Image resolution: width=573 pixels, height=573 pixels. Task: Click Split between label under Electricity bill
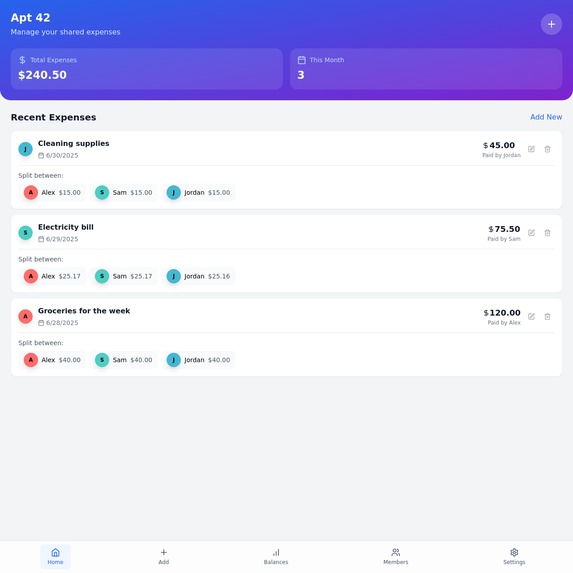click(x=41, y=259)
